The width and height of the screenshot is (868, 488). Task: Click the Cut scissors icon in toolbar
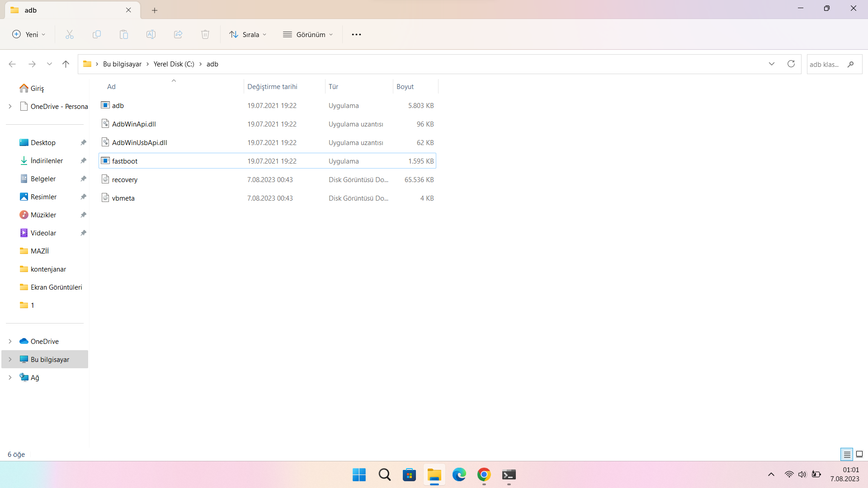tap(70, 34)
